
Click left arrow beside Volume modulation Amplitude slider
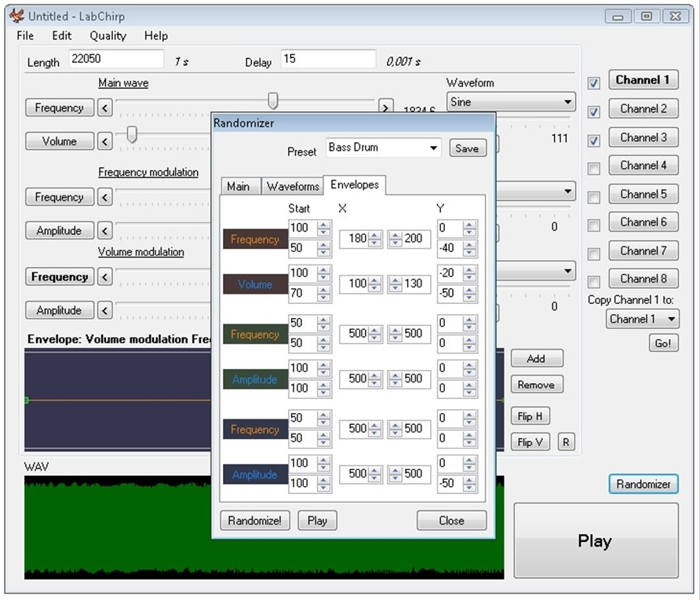point(105,309)
